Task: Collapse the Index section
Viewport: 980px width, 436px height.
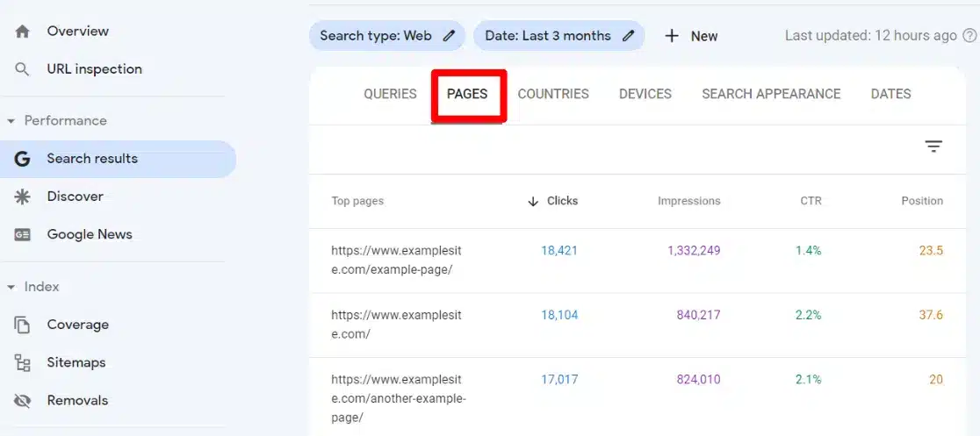Action: click(x=11, y=288)
